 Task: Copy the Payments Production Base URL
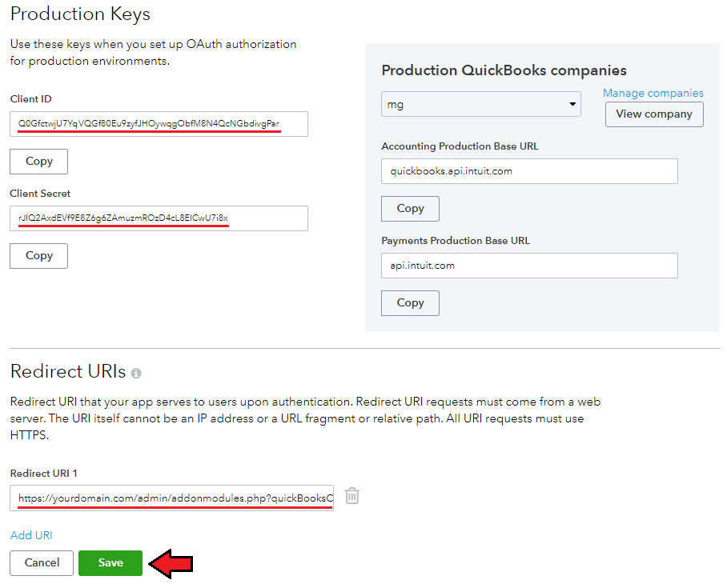tap(410, 303)
